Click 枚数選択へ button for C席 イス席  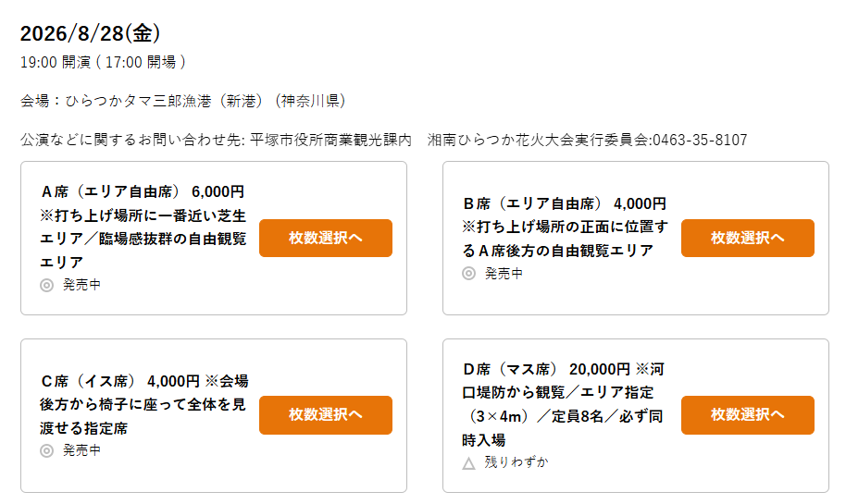coord(325,415)
